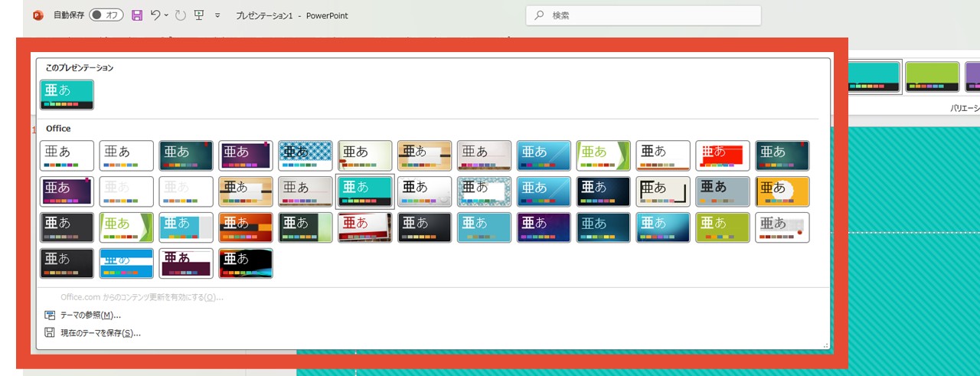Select the orange-yellow circle theme ending second row
Viewport: 980px width, 376px height.
[782, 191]
